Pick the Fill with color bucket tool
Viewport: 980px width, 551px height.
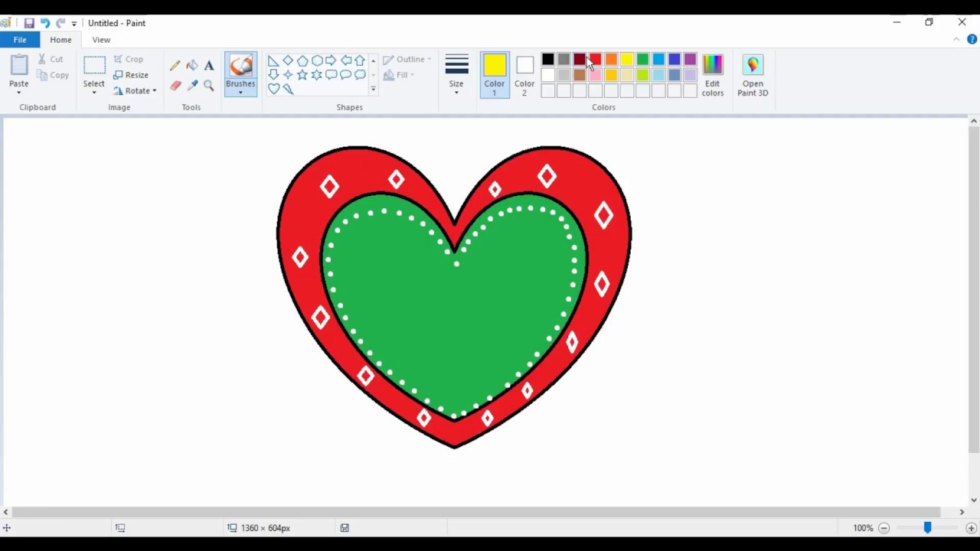(x=191, y=66)
